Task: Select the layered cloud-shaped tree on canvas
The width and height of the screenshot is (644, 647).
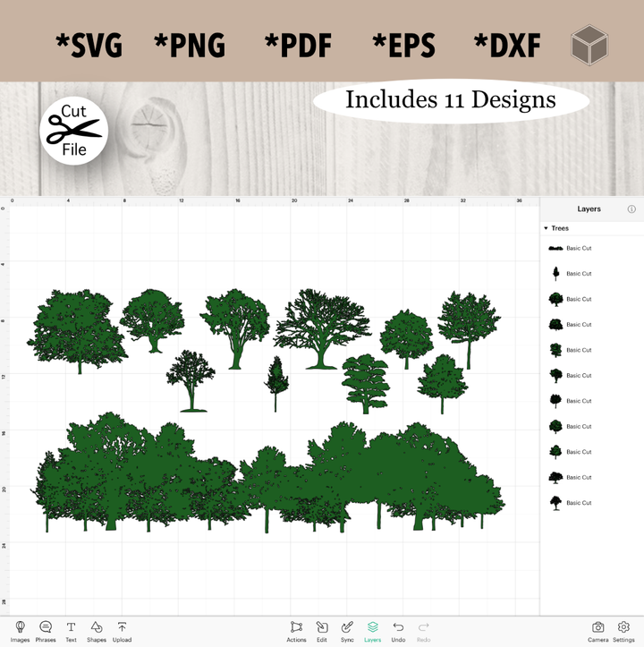Action: [366, 383]
